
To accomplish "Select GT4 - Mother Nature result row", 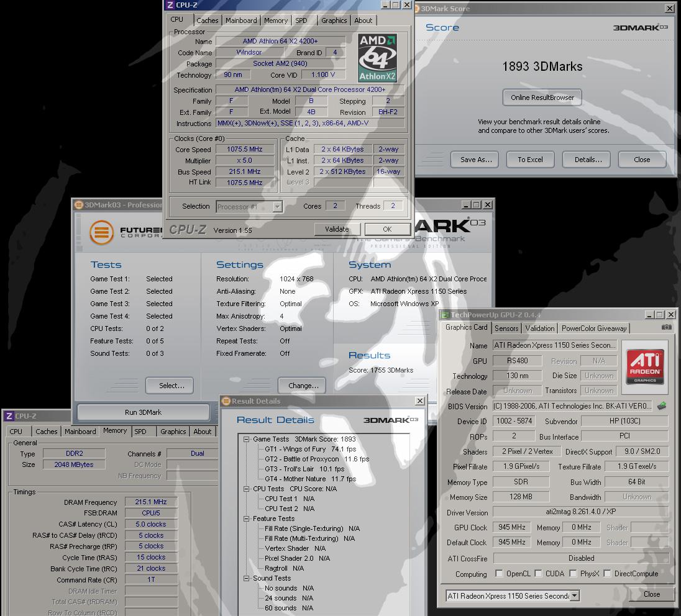I will pyautogui.click(x=311, y=479).
